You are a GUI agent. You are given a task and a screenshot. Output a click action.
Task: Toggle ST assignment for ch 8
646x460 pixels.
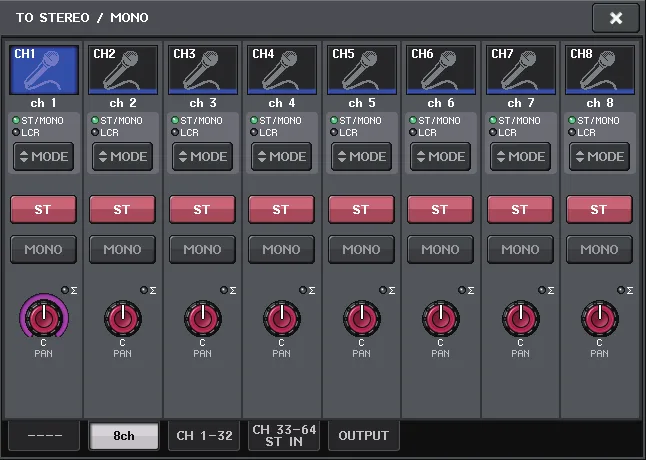[x=599, y=210]
